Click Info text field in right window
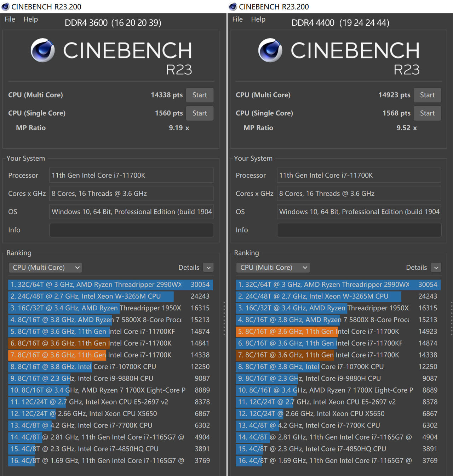This screenshot has height=476, width=453. point(359,230)
